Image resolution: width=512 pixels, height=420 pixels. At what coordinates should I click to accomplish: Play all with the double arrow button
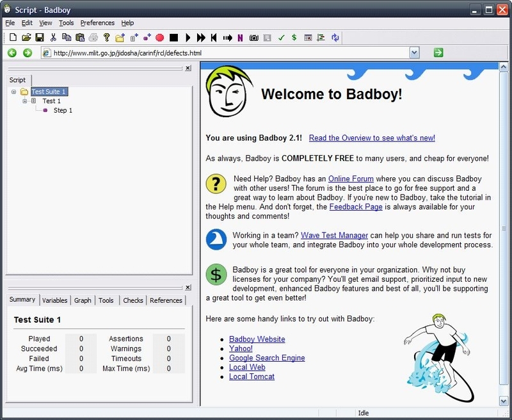point(201,38)
